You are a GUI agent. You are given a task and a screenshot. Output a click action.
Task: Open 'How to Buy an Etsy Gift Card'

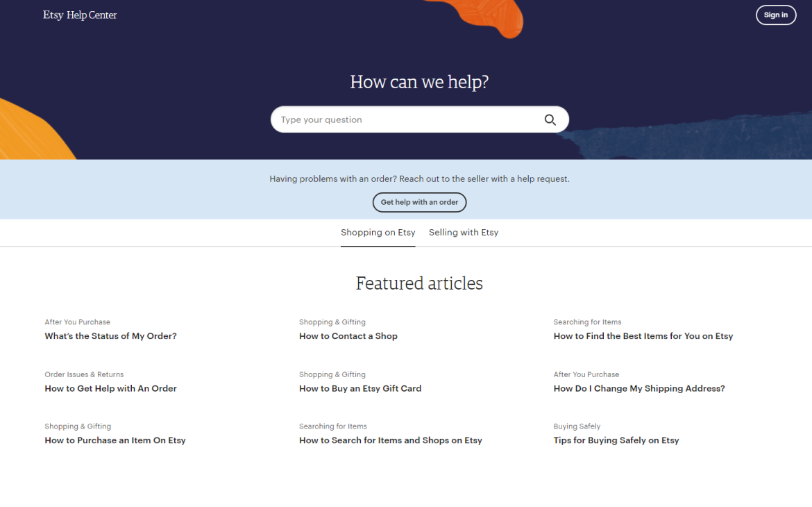click(x=360, y=389)
